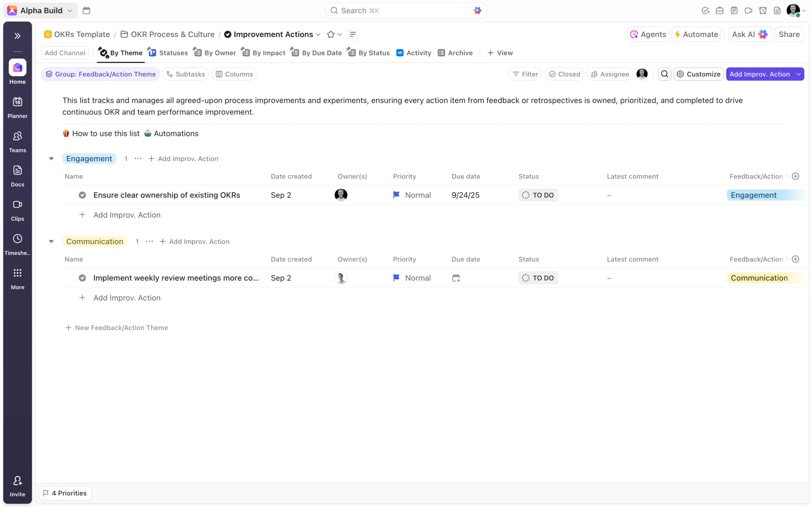
Task: Toggle Subtasks display option
Action: tap(186, 74)
